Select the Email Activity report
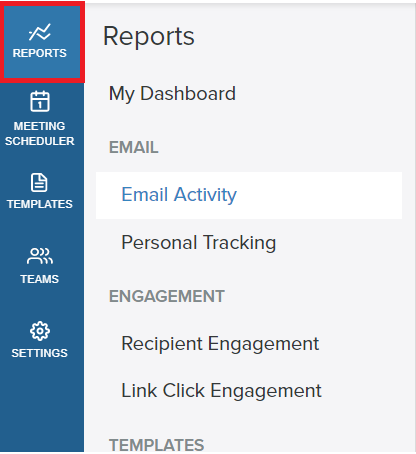This screenshot has width=416, height=454. pos(179,195)
